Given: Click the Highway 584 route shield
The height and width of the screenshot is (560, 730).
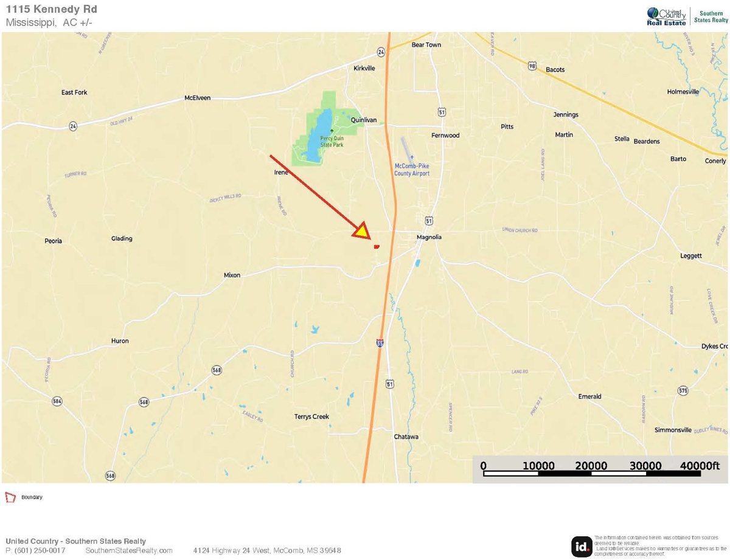Looking at the screenshot, I should point(57,401).
